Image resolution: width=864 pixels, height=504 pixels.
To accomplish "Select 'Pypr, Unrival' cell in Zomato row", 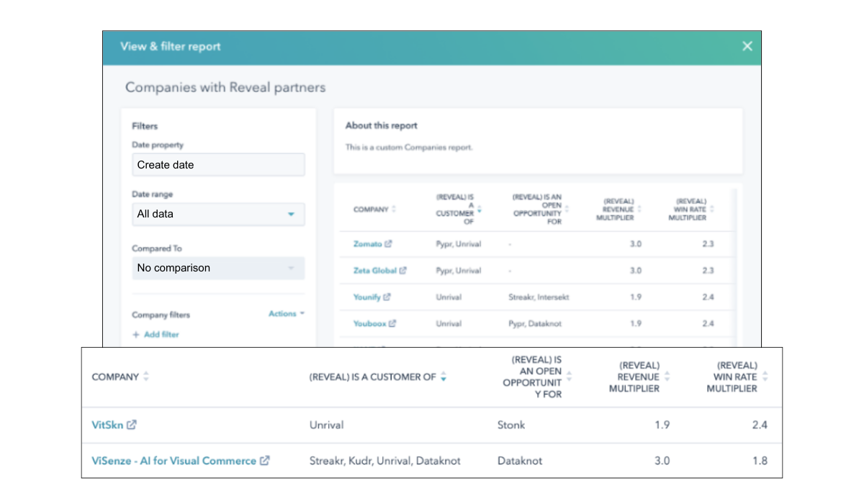I will (459, 244).
